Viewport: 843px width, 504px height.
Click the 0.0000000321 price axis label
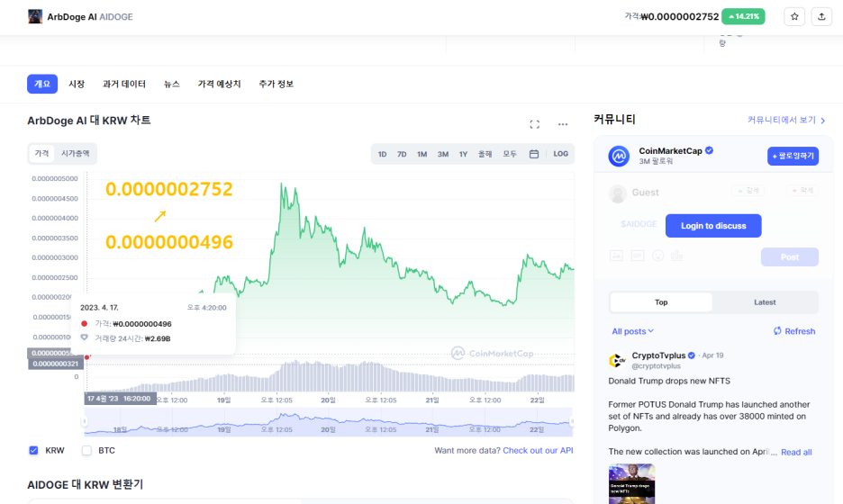point(55,364)
